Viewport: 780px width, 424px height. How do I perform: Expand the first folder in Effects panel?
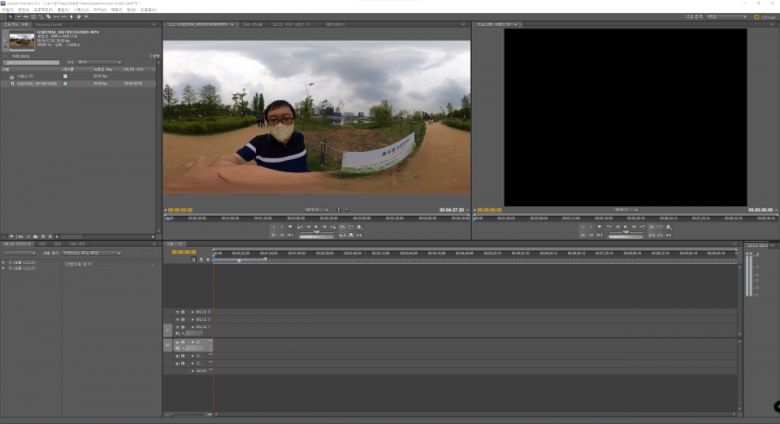pos(3,263)
